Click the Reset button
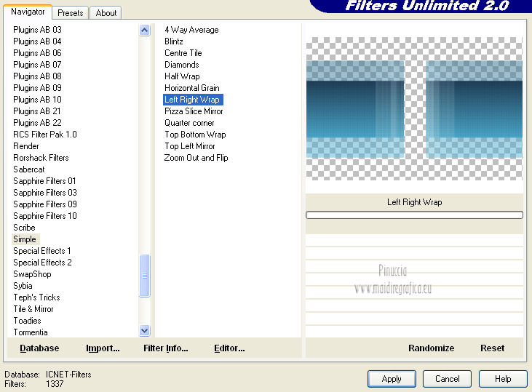 pos(492,348)
